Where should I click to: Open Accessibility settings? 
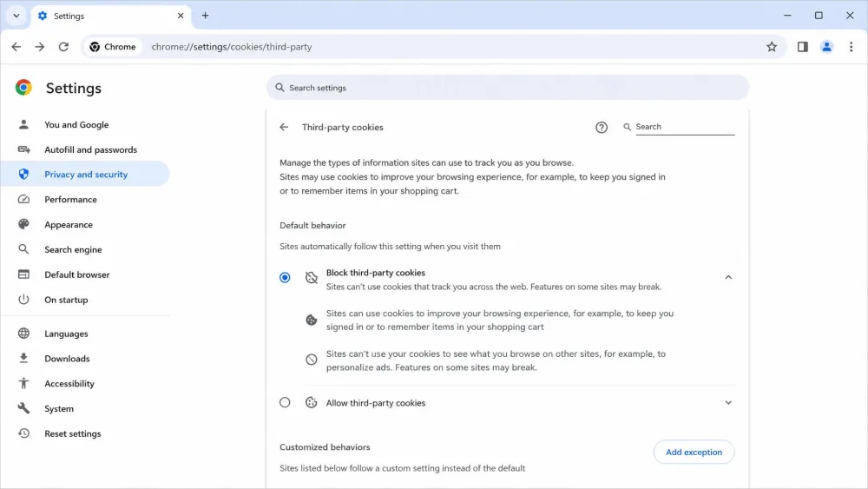click(x=85, y=383)
